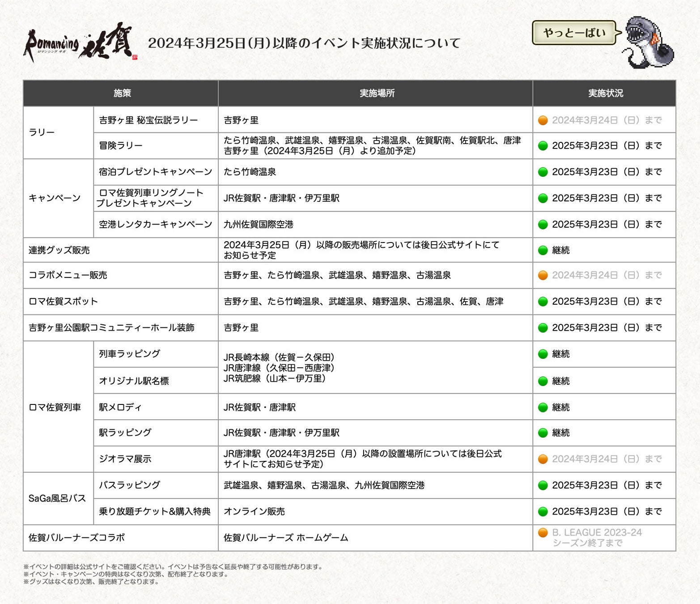Click green 継続 dot for 駅メロディ
This screenshot has width=700, height=604.
point(543,408)
